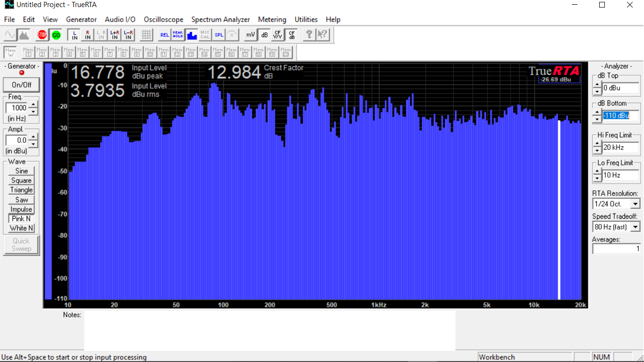Select the mV units toolbar icon
The width and height of the screenshot is (644, 362).
pyautogui.click(x=250, y=35)
